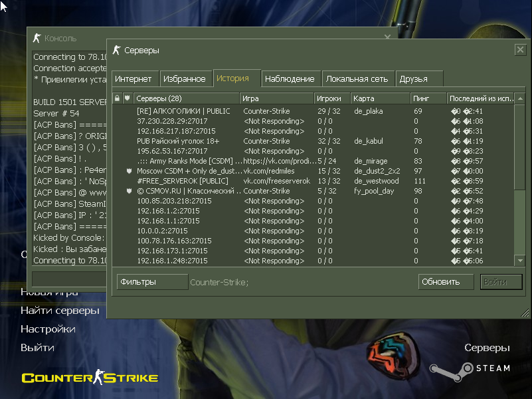
Task: Select server 10.0.0.2:27015
Action: (313, 231)
